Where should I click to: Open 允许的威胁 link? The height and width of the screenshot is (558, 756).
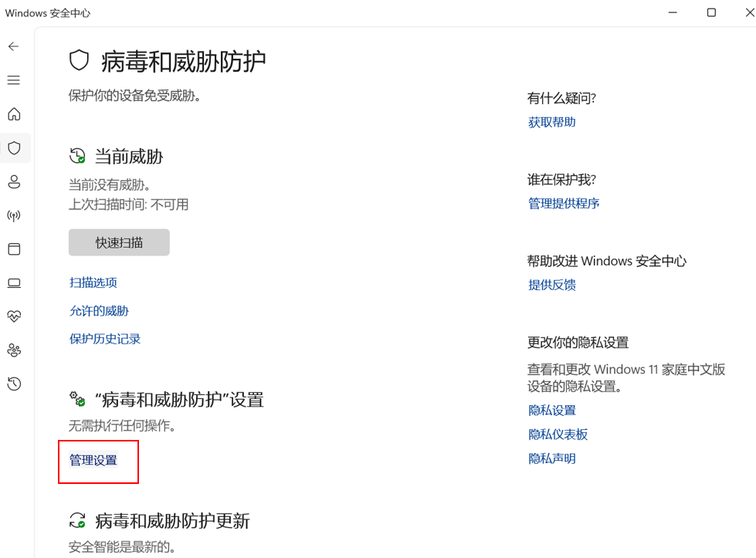[x=99, y=311]
